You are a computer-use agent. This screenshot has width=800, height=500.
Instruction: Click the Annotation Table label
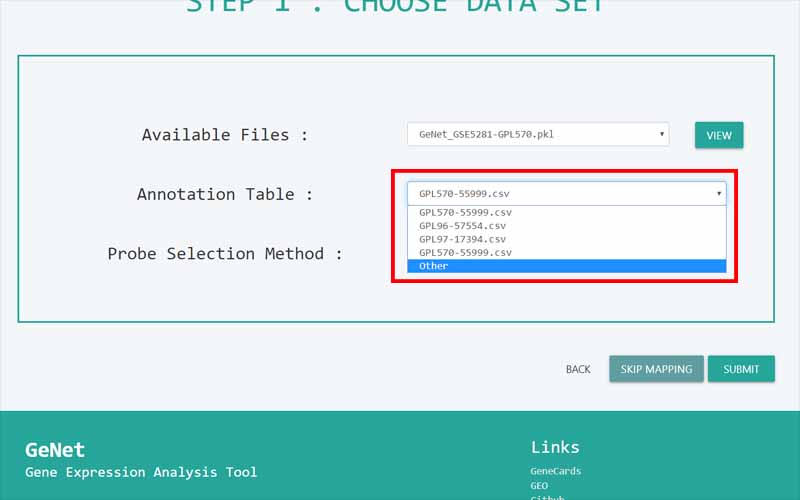pos(225,194)
